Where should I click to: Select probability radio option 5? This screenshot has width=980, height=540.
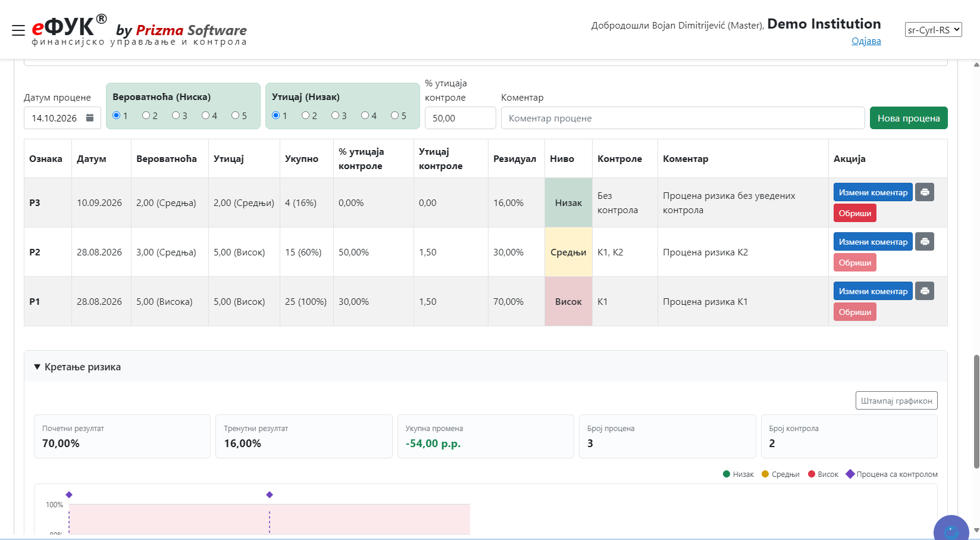point(236,116)
